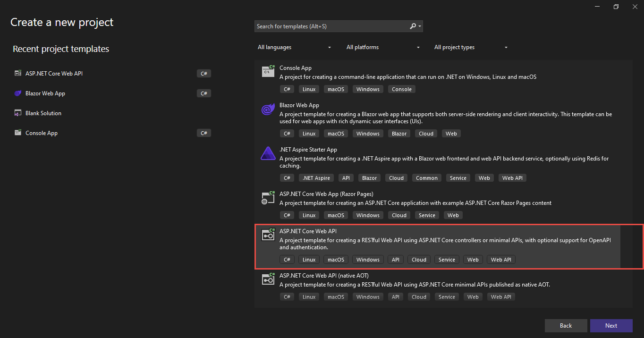Click the Blazor Web App icon under recent templates
Screen dimensions: 644x338
[17, 93]
